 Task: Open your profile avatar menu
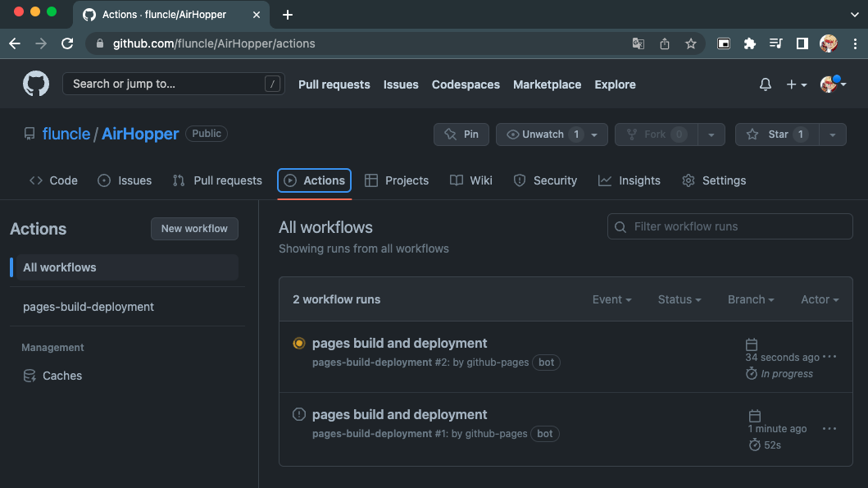tap(828, 84)
